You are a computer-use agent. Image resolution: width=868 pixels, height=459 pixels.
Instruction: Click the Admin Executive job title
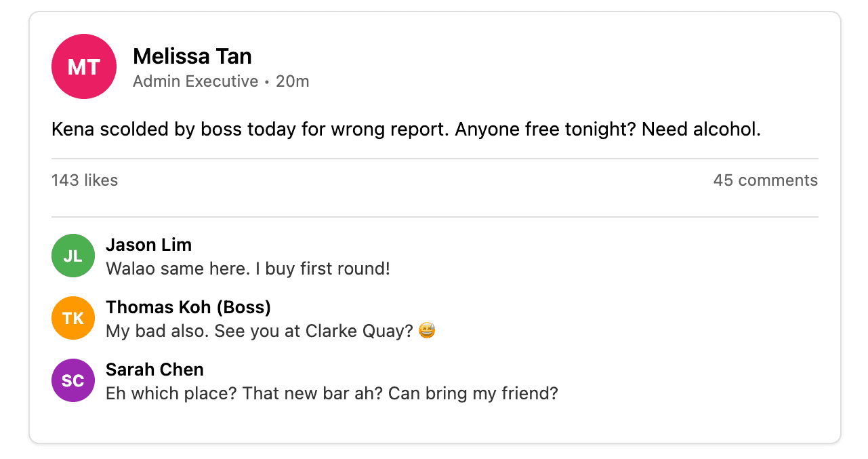[195, 81]
